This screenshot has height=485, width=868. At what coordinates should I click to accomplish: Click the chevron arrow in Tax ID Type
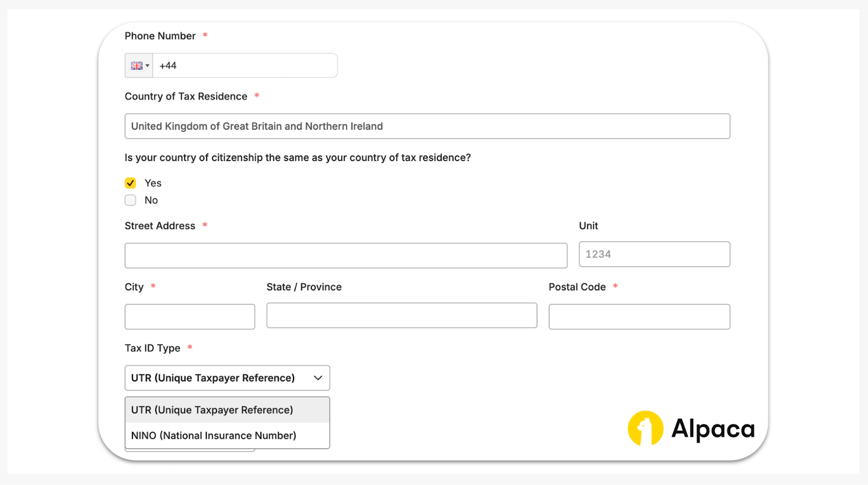tap(318, 378)
